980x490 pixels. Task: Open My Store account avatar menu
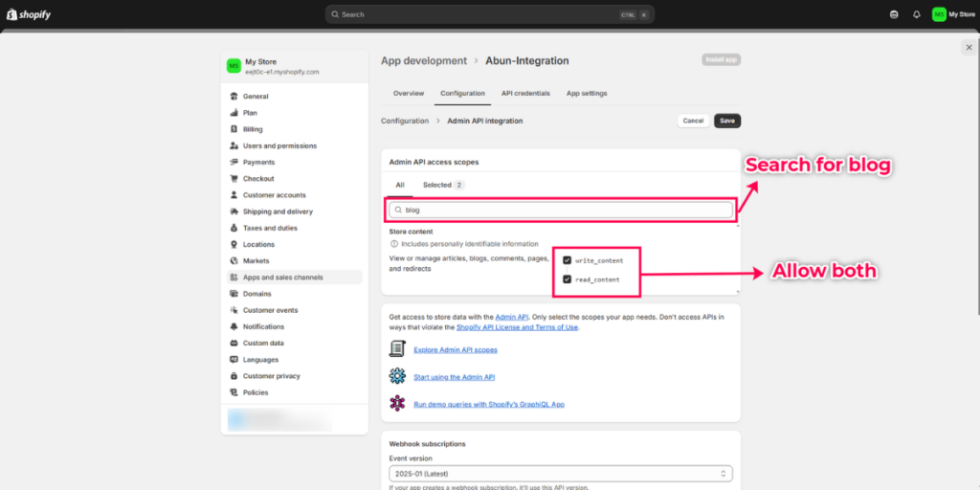click(953, 14)
